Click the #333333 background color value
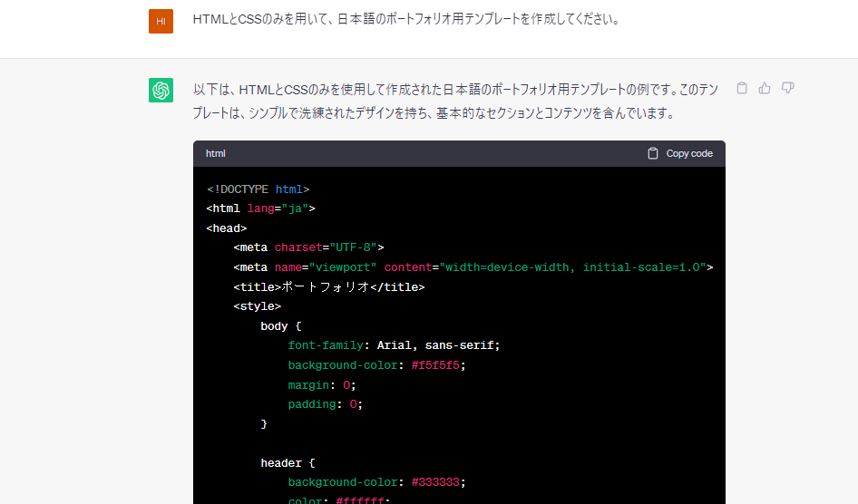The image size is (858, 504). click(x=438, y=482)
